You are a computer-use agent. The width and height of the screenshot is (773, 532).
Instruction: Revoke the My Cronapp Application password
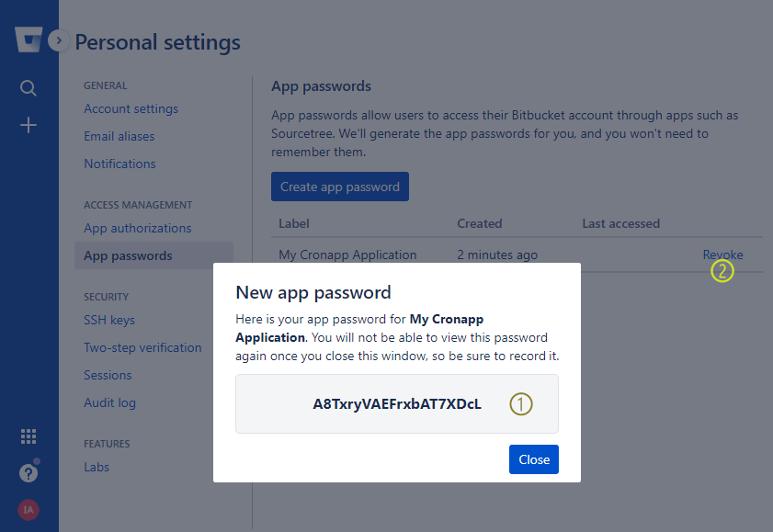click(x=722, y=255)
